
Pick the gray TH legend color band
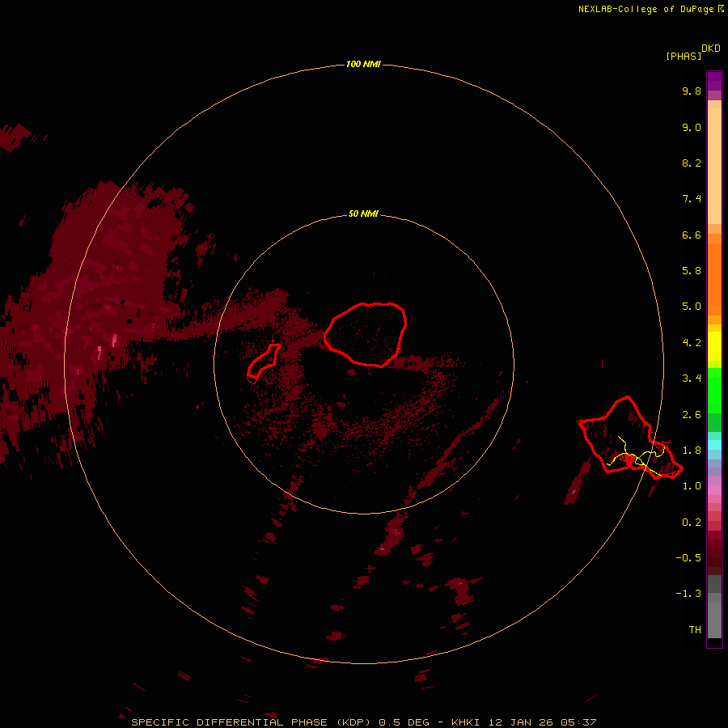[x=714, y=620]
